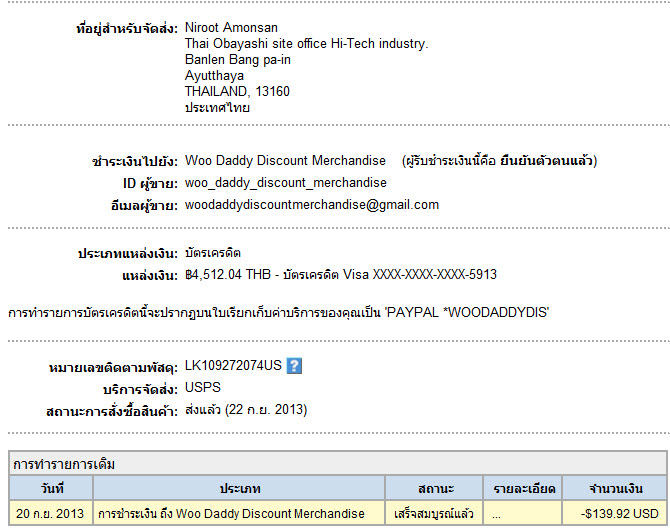Click THAILAND, 13160 postal line
The width and height of the screenshot is (670, 529).
point(237,91)
